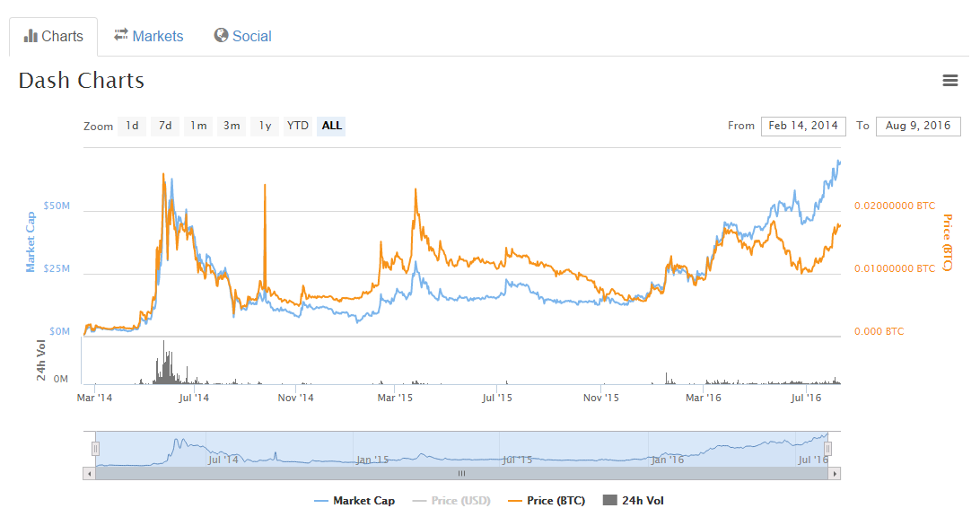
Task: Click the left handle of the range navigator
Action: pos(94,446)
